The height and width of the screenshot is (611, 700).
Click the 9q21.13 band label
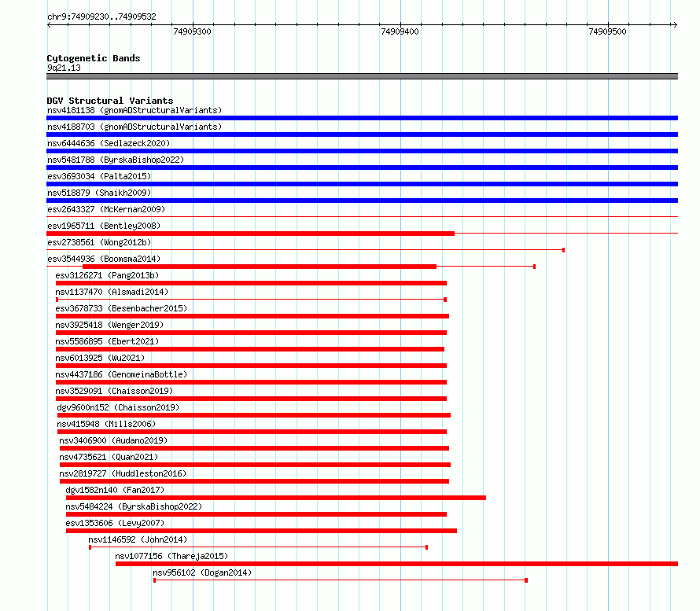tap(64, 68)
